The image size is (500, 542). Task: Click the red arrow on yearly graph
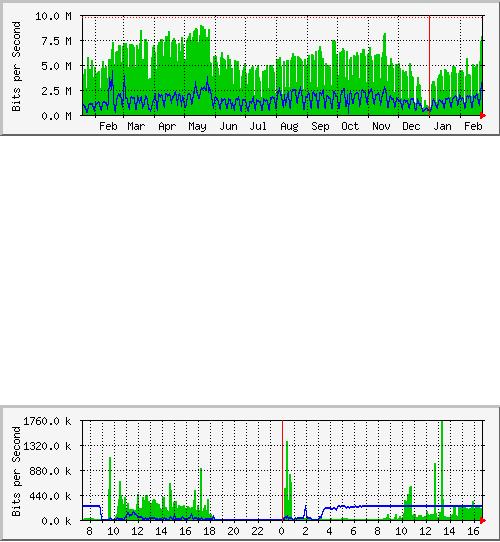(483, 115)
